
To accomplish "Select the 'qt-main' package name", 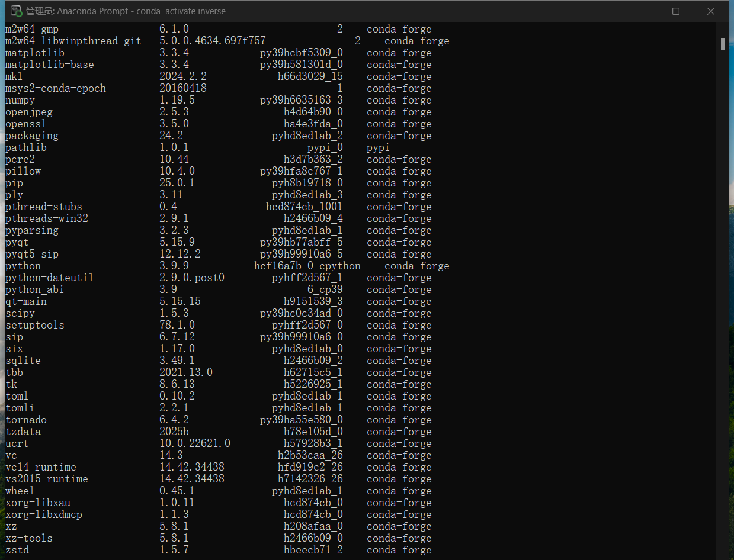I will 26,301.
